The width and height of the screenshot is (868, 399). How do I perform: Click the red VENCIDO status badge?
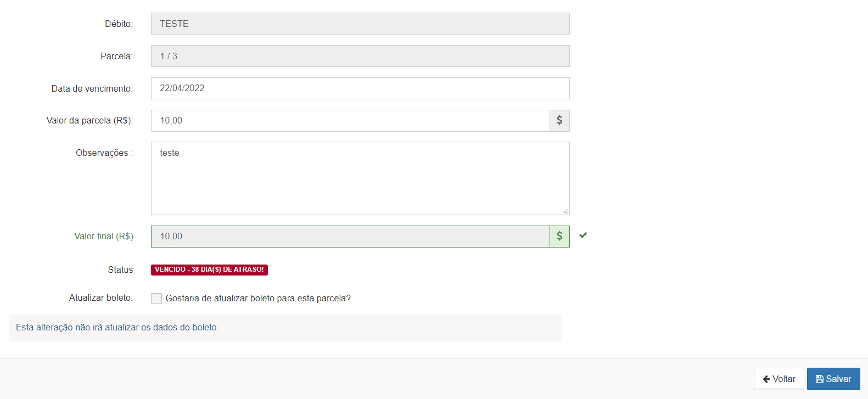click(209, 269)
